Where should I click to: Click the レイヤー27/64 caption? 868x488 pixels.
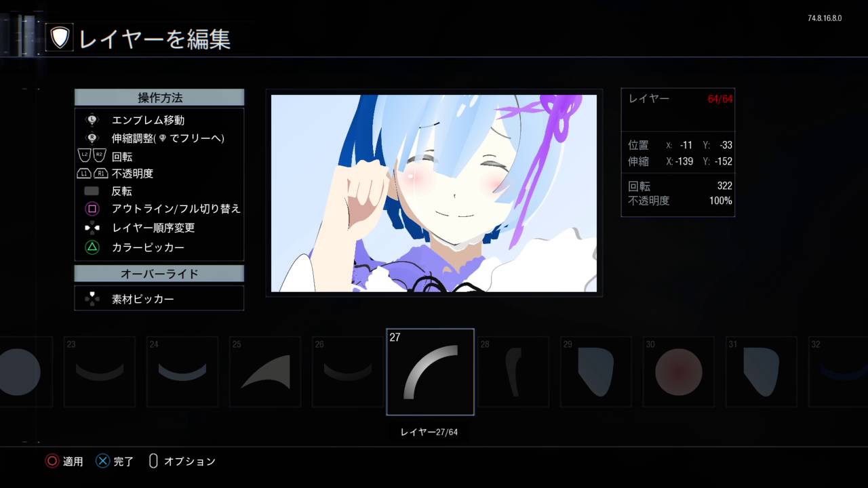click(x=429, y=432)
